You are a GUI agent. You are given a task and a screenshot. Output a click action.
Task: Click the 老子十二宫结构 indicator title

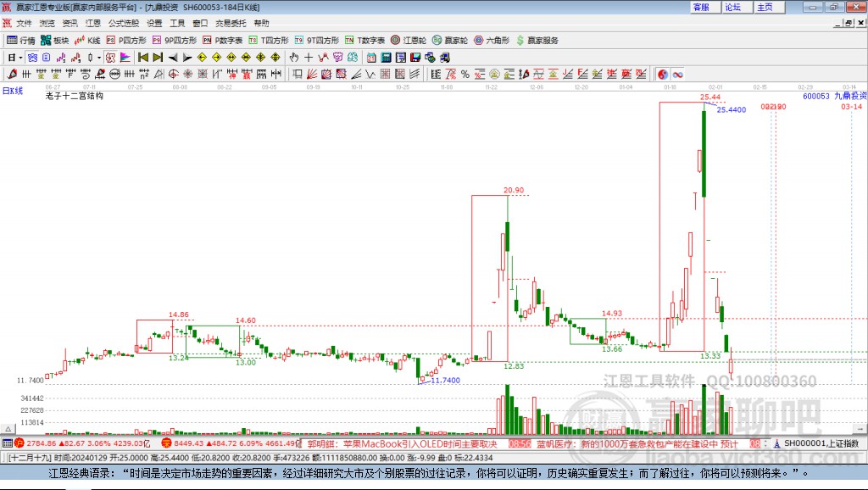tap(75, 96)
